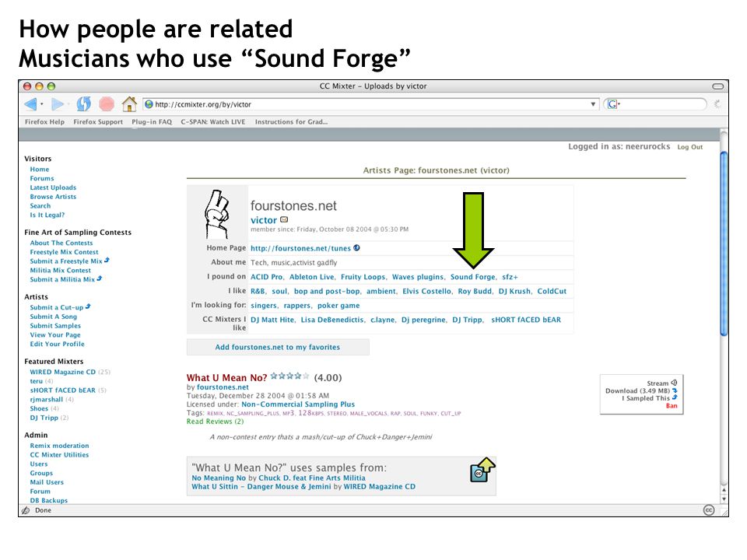The image size is (747, 560).
Task: Click the Download (3.49 MB) arrow icon
Action: click(675, 390)
